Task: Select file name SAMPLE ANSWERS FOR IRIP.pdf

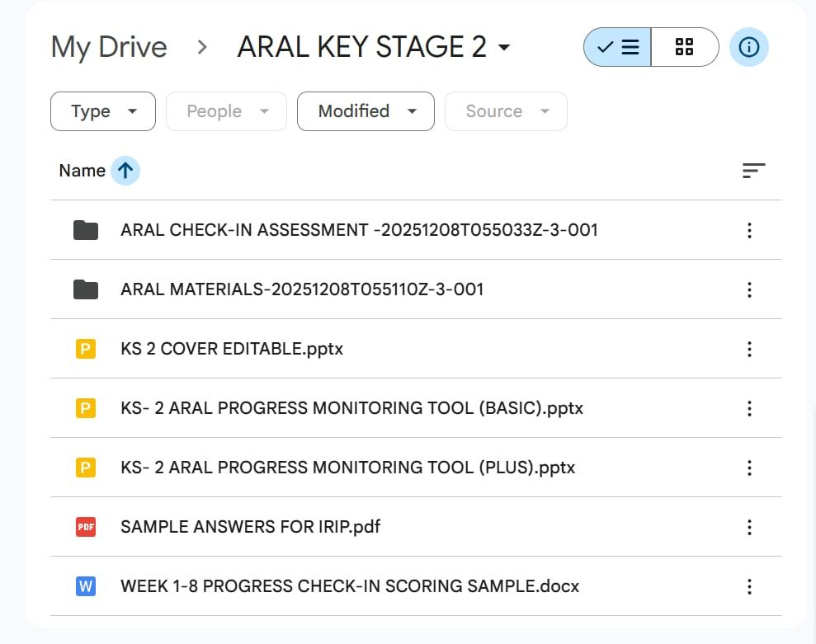Action: click(250, 527)
